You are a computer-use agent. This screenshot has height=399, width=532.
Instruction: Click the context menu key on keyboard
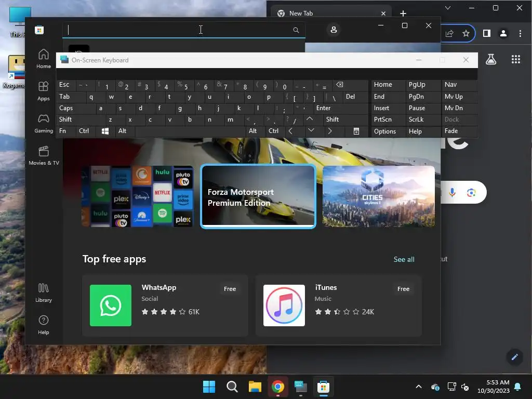(x=356, y=131)
